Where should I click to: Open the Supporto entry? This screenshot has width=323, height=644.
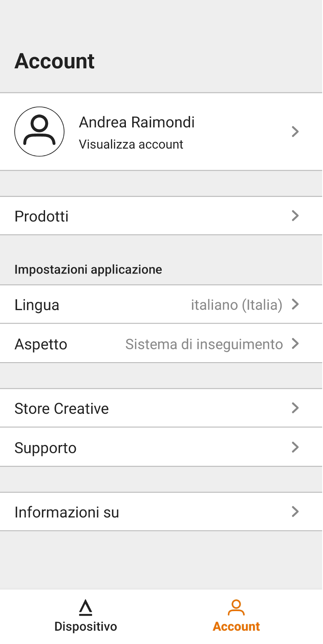161,448
